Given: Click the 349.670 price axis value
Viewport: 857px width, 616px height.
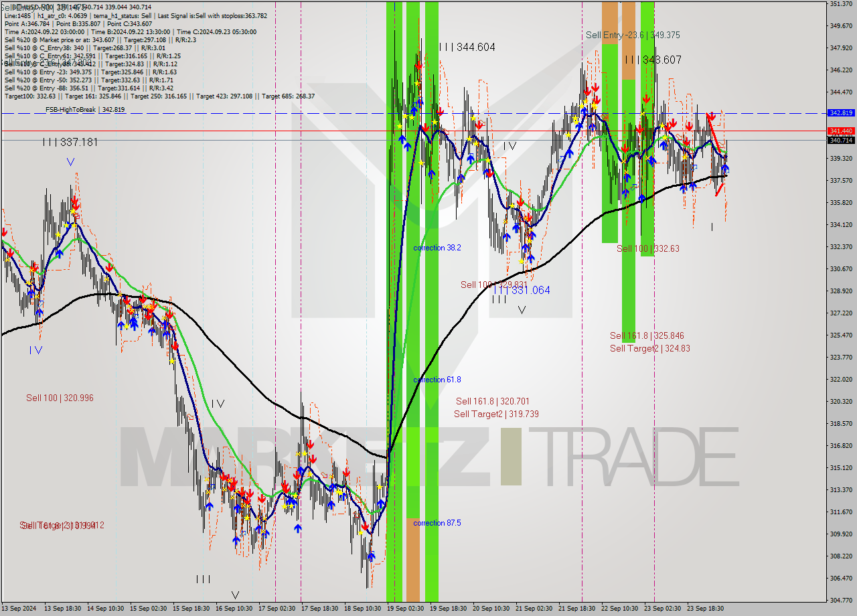Looking at the screenshot, I should coord(841,26).
